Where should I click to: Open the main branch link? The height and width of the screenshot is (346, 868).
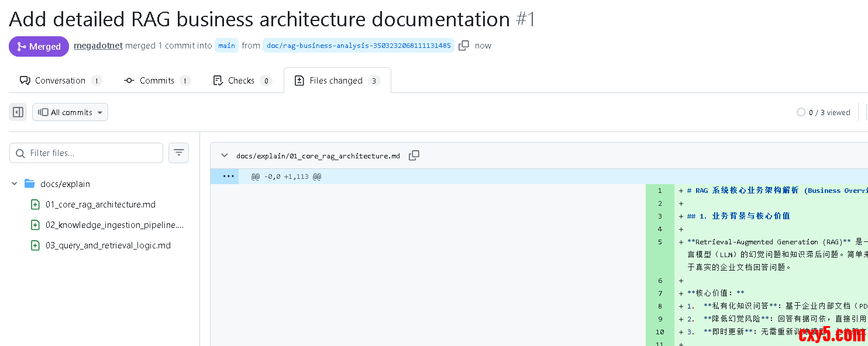(x=226, y=46)
